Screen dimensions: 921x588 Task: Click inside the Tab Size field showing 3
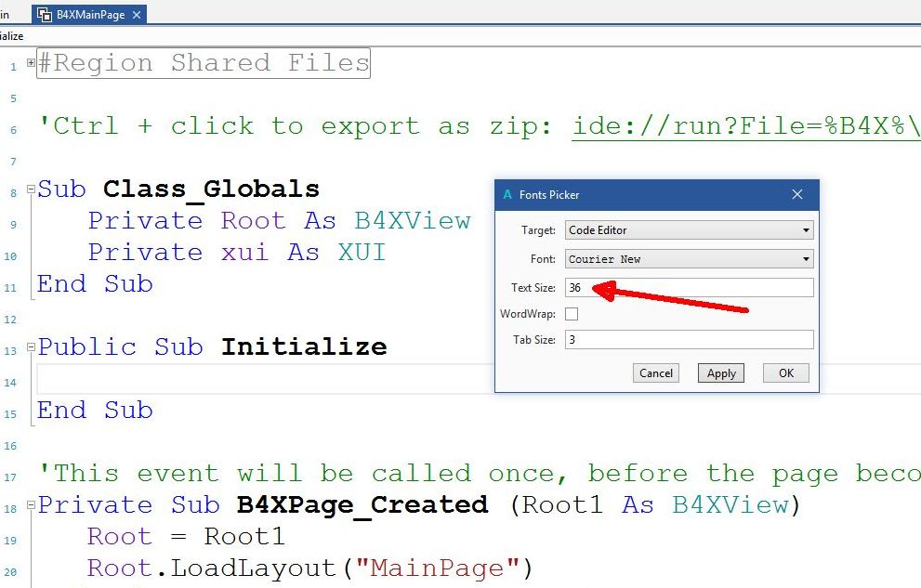click(651, 339)
